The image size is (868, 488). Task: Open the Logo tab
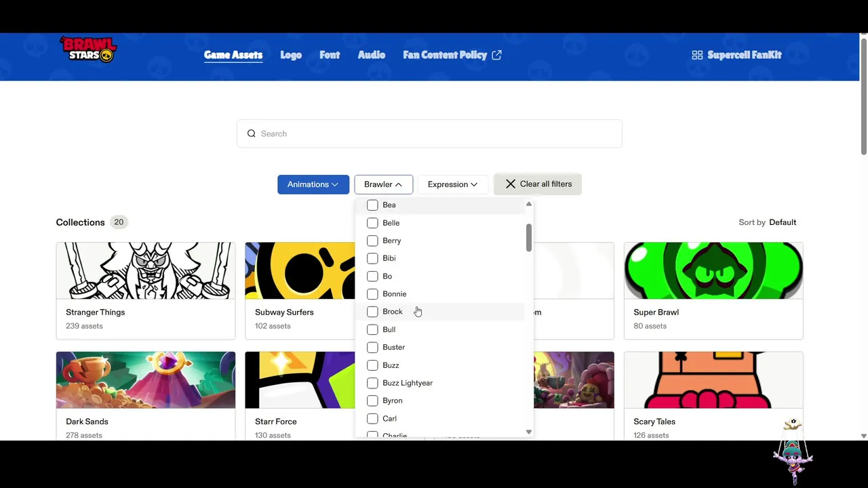click(x=291, y=55)
